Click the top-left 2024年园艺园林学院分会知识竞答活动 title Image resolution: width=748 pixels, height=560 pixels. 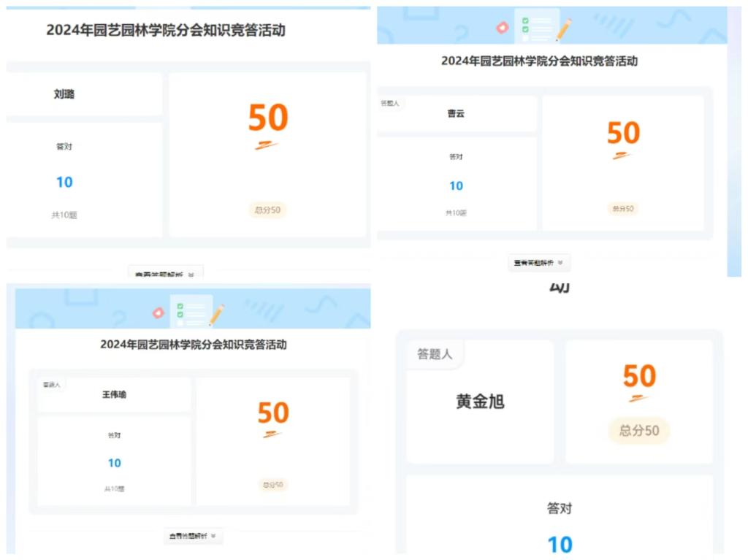tap(166, 30)
